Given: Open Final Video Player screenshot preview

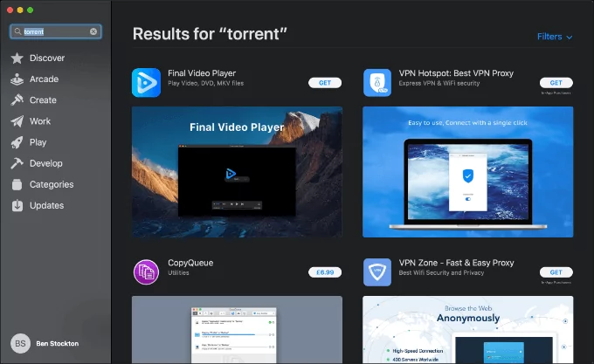Looking at the screenshot, I should point(237,172).
